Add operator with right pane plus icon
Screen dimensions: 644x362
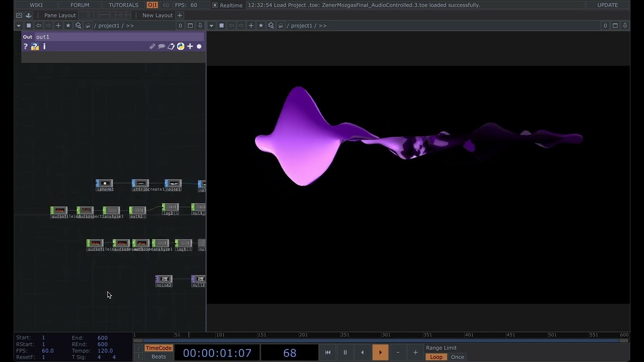(x=251, y=26)
